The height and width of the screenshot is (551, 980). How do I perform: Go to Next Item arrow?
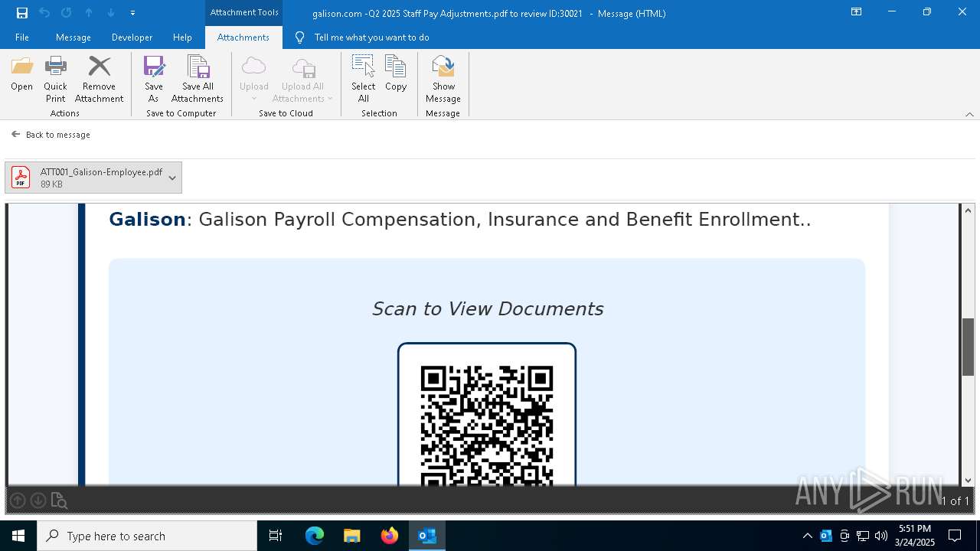click(111, 13)
